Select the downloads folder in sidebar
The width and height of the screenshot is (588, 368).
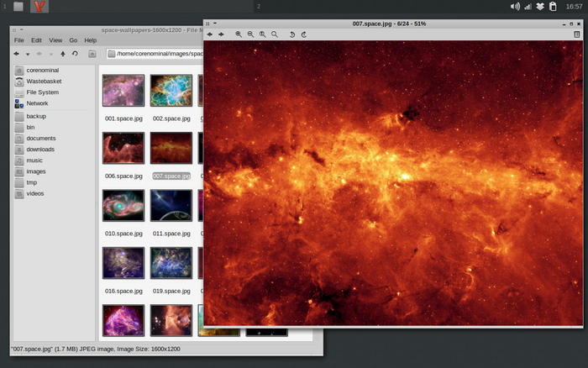(39, 149)
